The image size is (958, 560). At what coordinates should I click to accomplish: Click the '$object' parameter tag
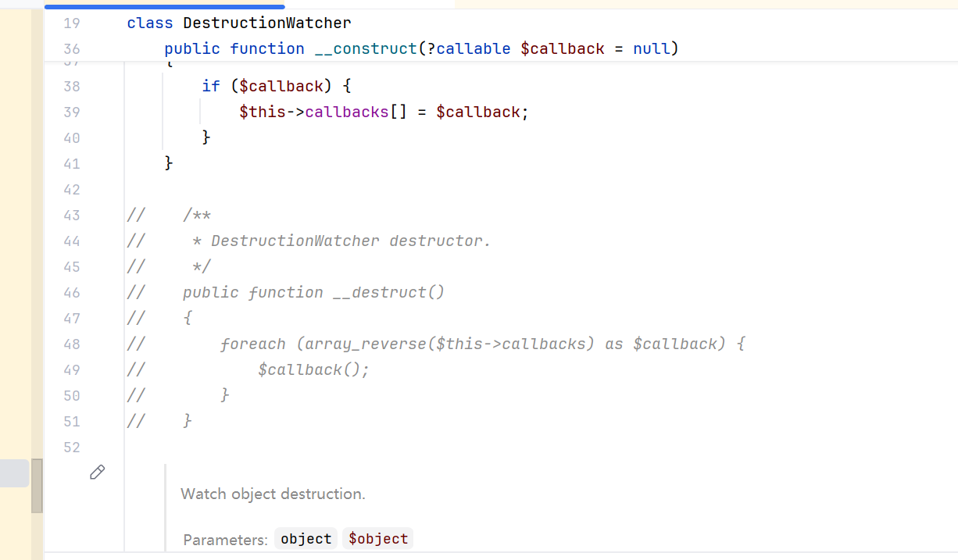point(378,539)
